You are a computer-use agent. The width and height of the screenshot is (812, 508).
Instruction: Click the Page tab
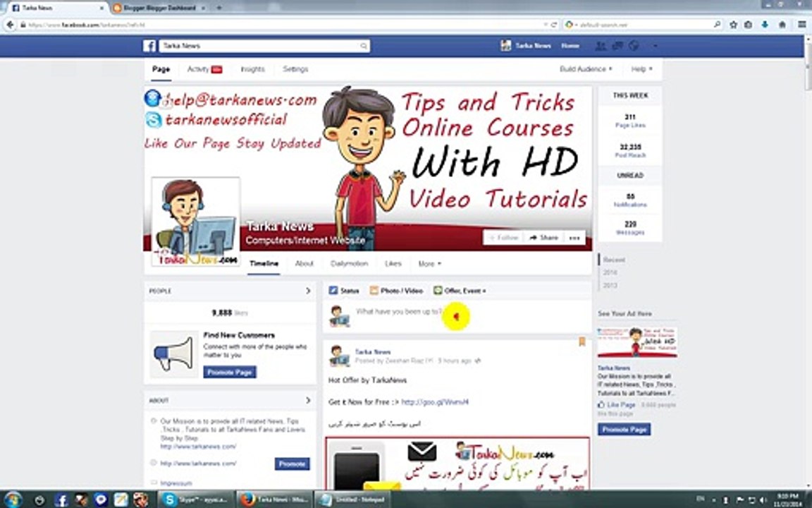click(161, 69)
